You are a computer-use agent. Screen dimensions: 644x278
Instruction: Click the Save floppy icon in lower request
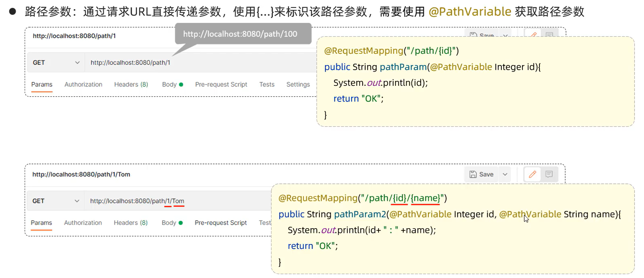click(473, 174)
